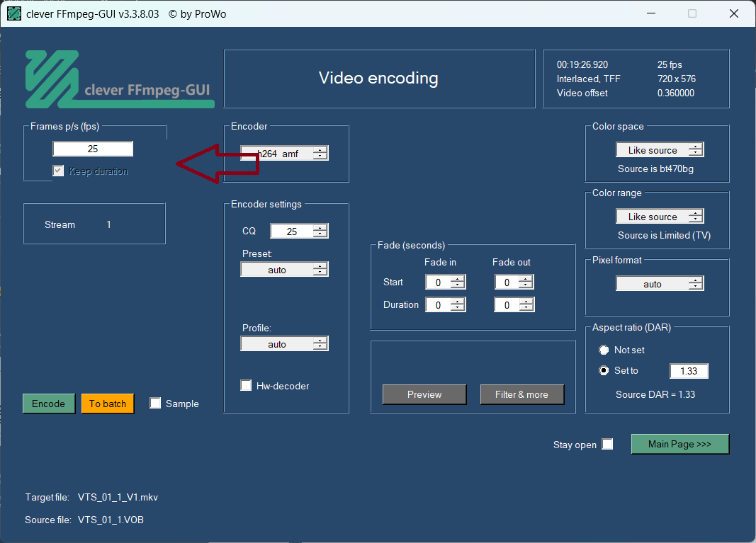Click the clever FFmpeg-GUI title bar app icon
The height and width of the screenshot is (543, 756).
tap(14, 13)
